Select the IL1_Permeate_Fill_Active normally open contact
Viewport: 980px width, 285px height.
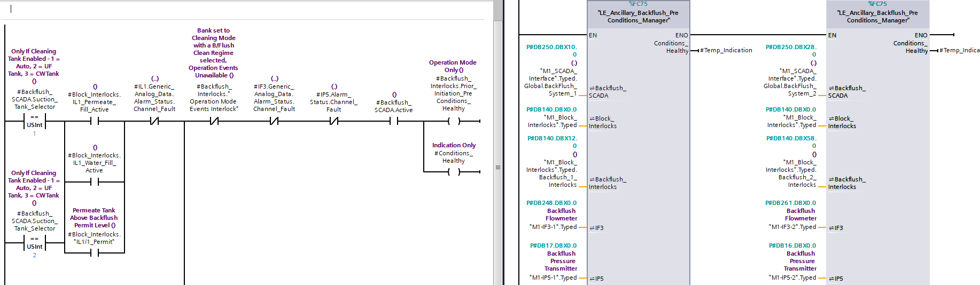click(x=95, y=121)
